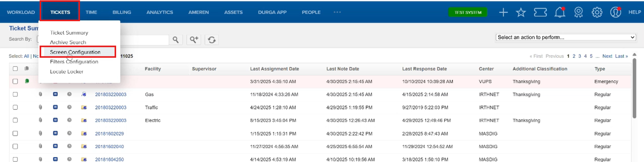The image size is (644, 162).
Task: Open 'Select an action to perform' dropdown
Action: pos(566,37)
